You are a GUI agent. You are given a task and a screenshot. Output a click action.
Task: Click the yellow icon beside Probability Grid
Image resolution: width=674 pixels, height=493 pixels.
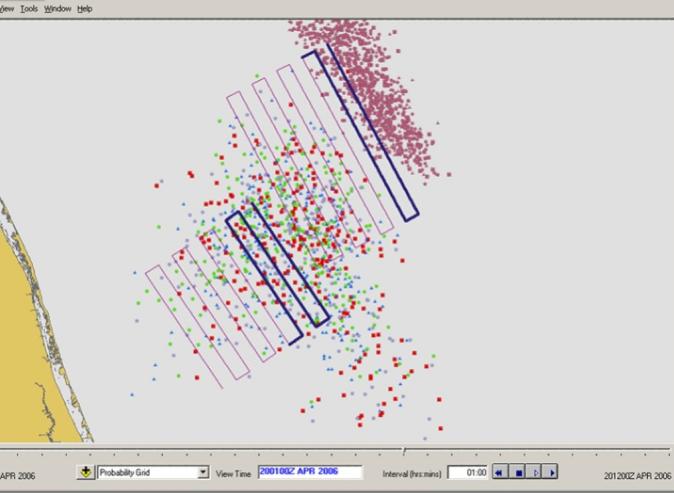tap(86, 472)
